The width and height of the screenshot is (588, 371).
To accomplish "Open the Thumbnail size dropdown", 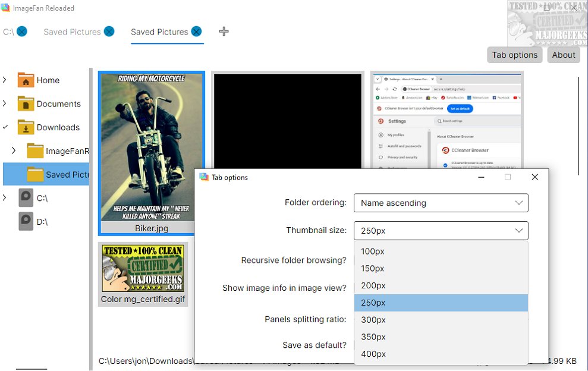I will coord(441,231).
